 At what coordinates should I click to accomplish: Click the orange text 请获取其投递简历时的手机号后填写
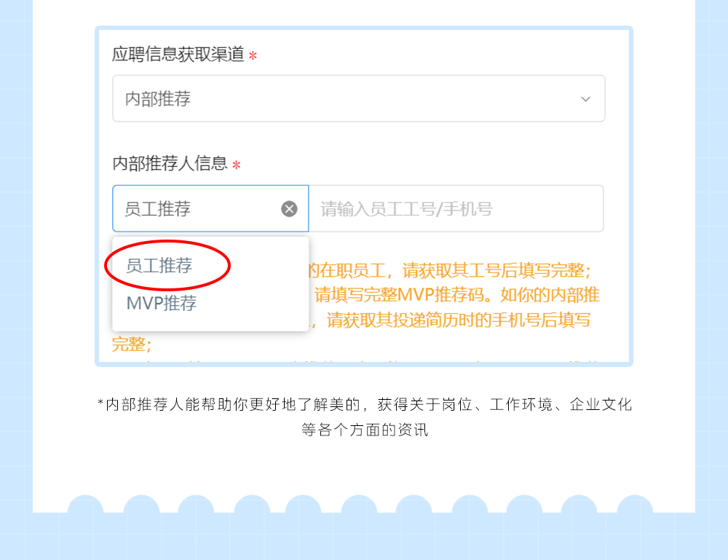click(458, 320)
